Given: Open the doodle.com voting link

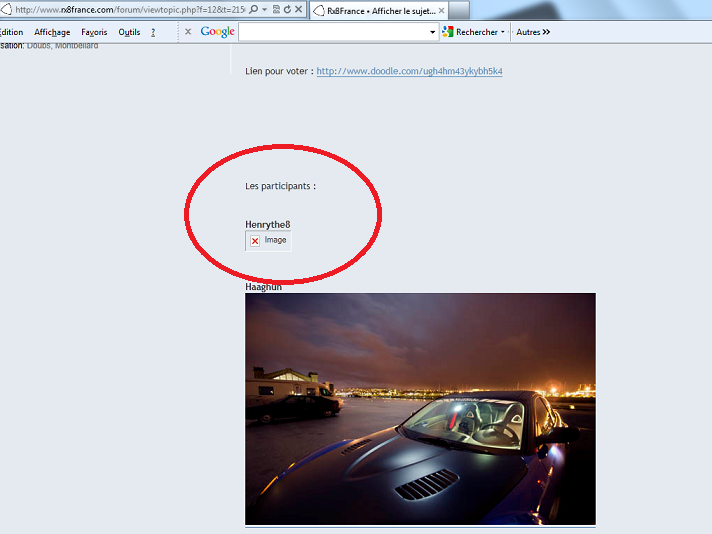Looking at the screenshot, I should pyautogui.click(x=409, y=72).
